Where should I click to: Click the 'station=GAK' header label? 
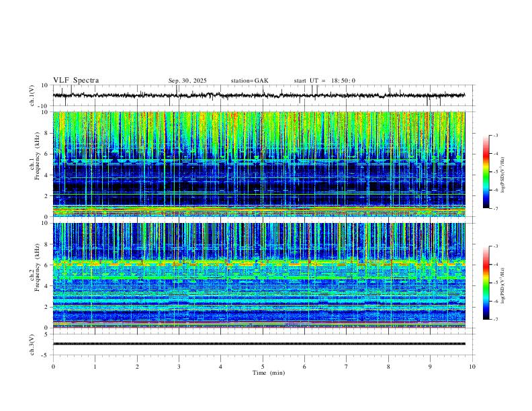(250, 81)
